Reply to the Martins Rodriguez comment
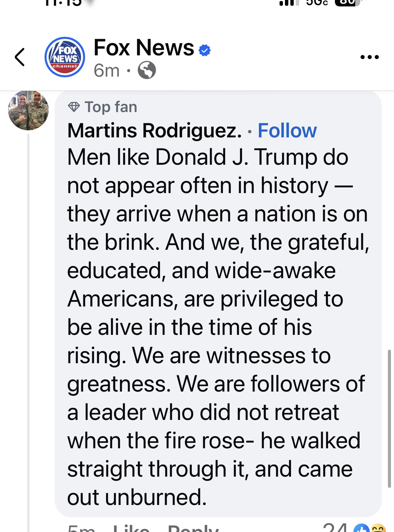 tap(193, 529)
